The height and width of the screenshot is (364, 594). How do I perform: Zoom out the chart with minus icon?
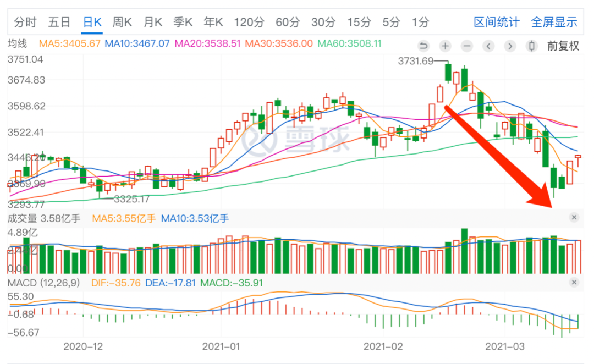(x=466, y=46)
